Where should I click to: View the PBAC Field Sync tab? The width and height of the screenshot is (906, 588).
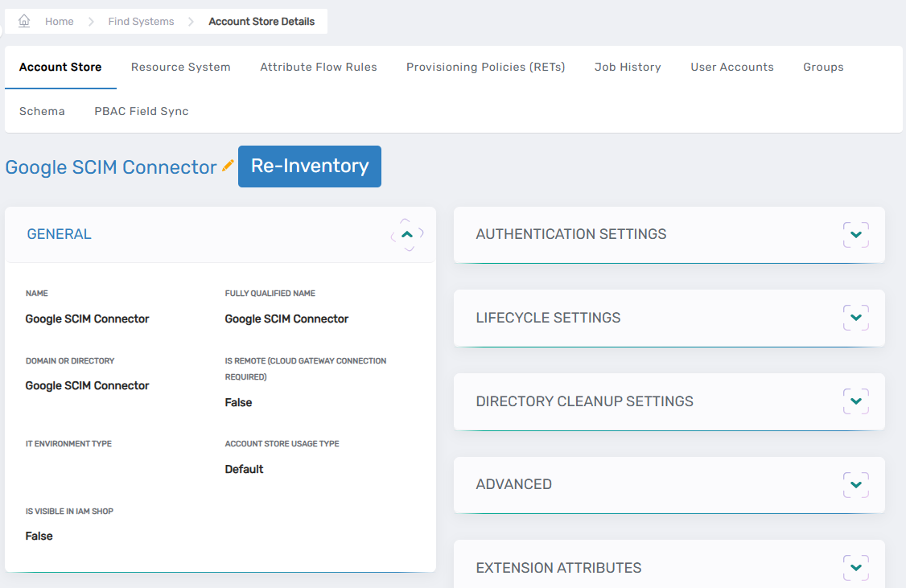[x=142, y=112]
